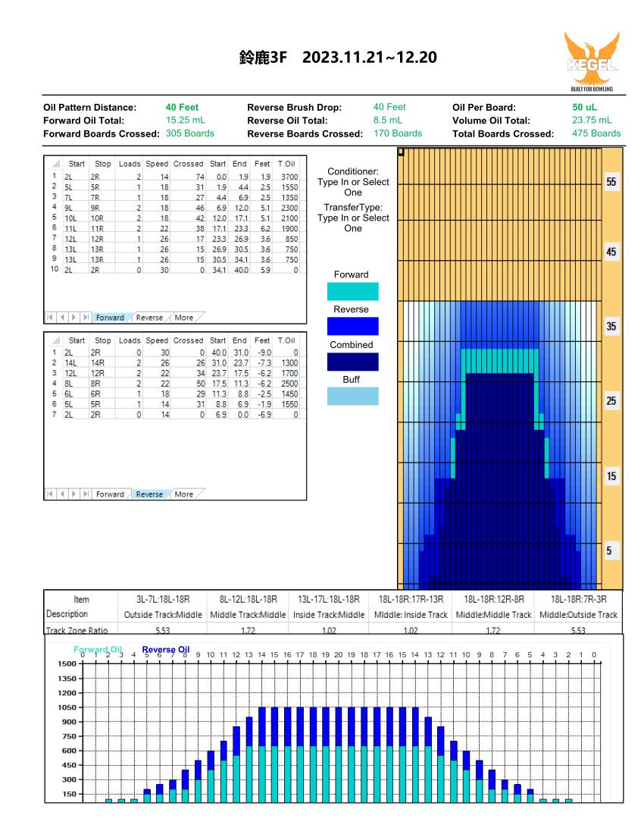This screenshot has height=834, width=644.
Task: Jump to first sheet in forward table
Action: [x=49, y=318]
